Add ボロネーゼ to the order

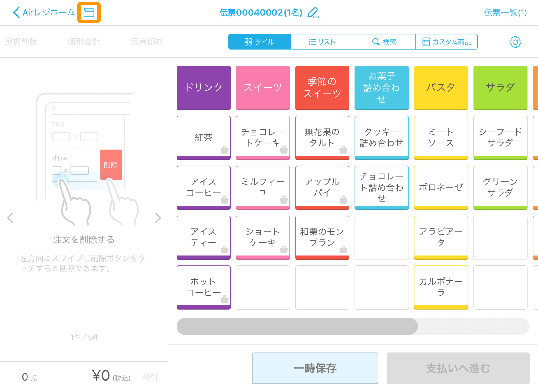[441, 188]
